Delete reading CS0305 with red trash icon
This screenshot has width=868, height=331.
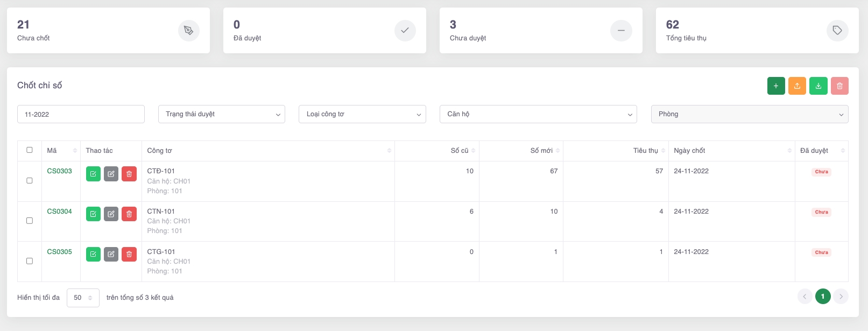click(x=129, y=254)
